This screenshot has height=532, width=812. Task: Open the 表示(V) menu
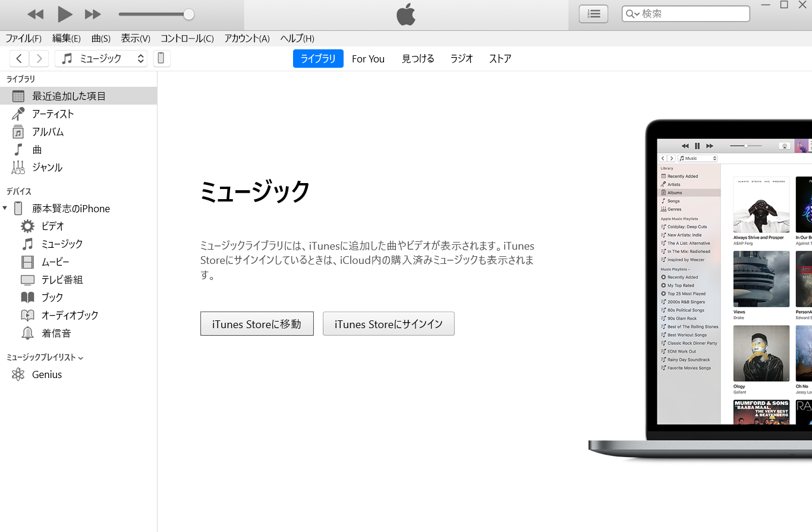[136, 39]
